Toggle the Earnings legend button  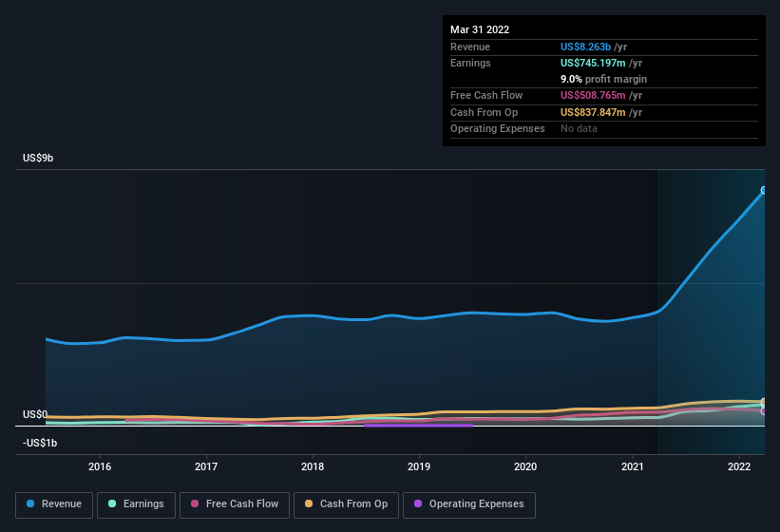136,504
